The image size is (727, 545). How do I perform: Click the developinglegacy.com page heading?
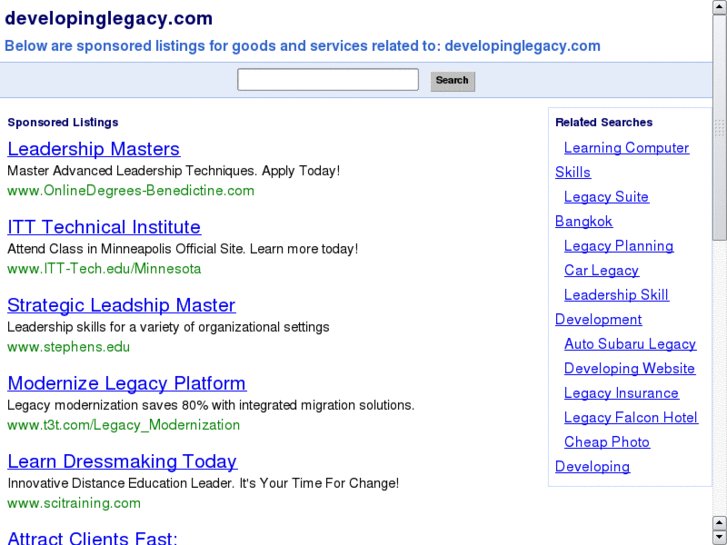coord(108,19)
